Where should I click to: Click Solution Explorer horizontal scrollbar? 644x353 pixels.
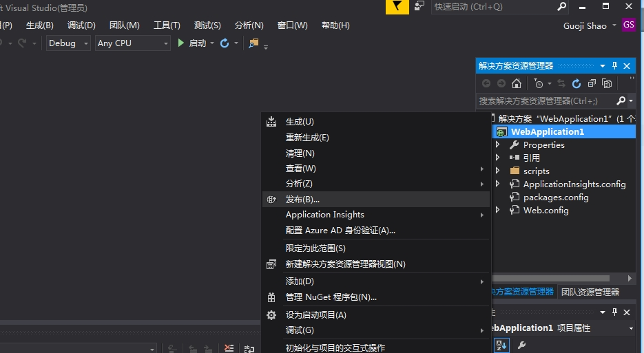tap(550, 278)
